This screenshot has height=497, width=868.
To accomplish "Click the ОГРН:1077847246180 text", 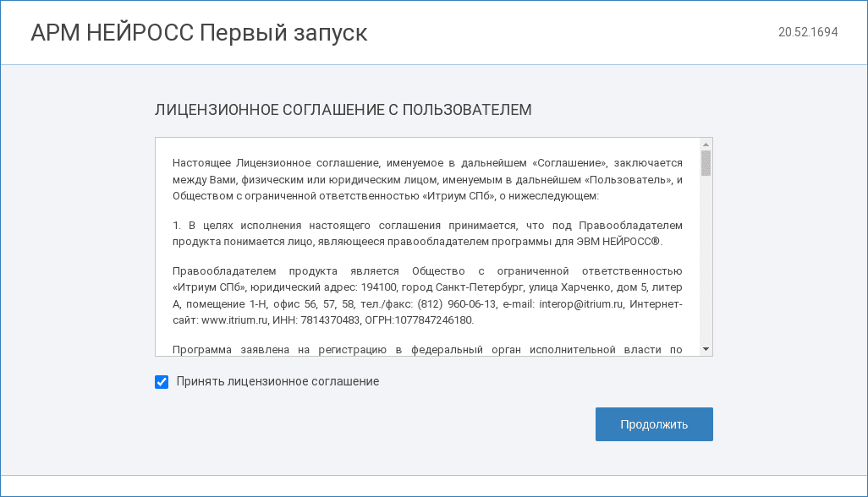I will click(419, 320).
